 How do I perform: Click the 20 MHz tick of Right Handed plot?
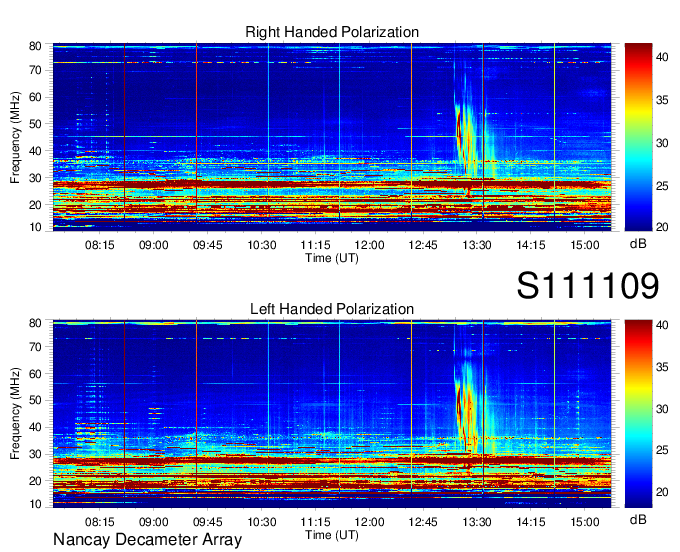coord(35,205)
